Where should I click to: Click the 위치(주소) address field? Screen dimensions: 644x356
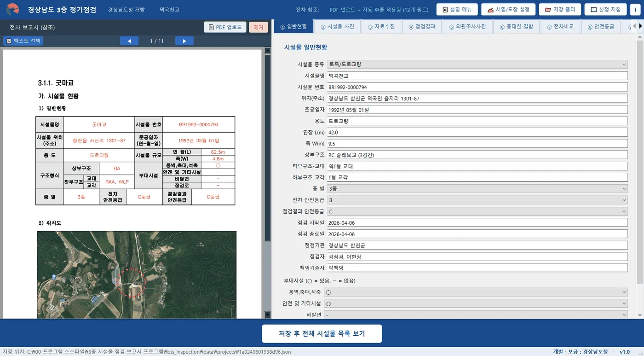(477, 99)
